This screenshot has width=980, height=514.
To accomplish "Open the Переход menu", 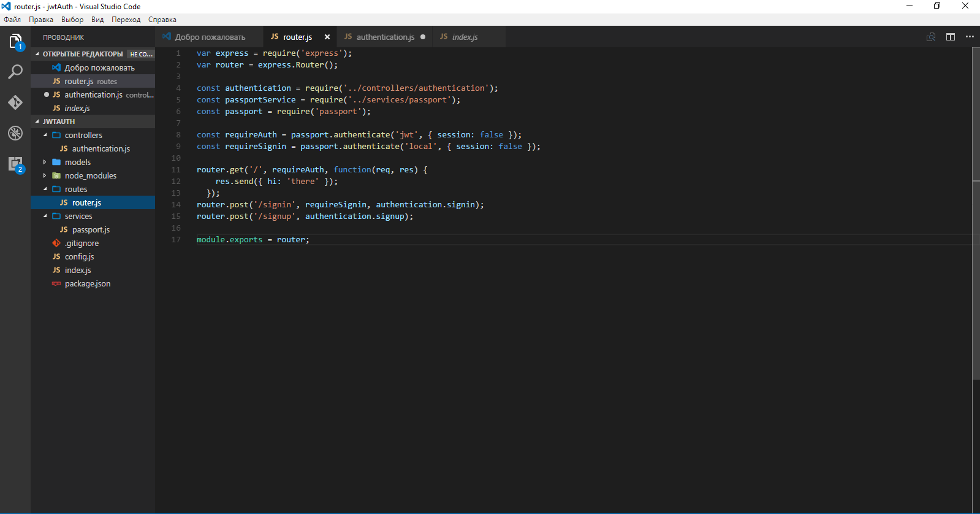I will (x=126, y=20).
